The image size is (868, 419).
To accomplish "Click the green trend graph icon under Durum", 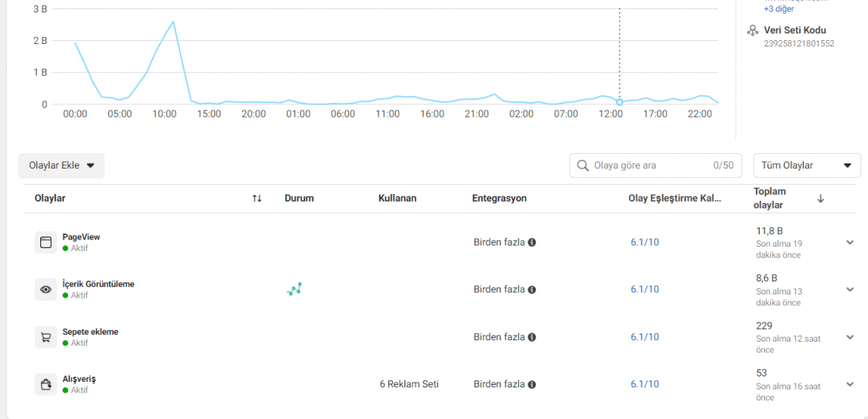I will 295,289.
